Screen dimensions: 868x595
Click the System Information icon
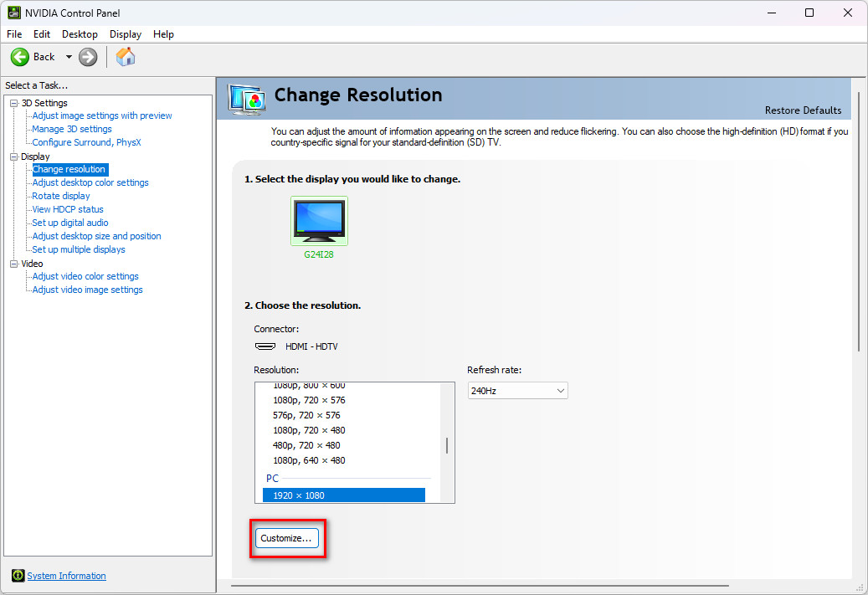18,576
